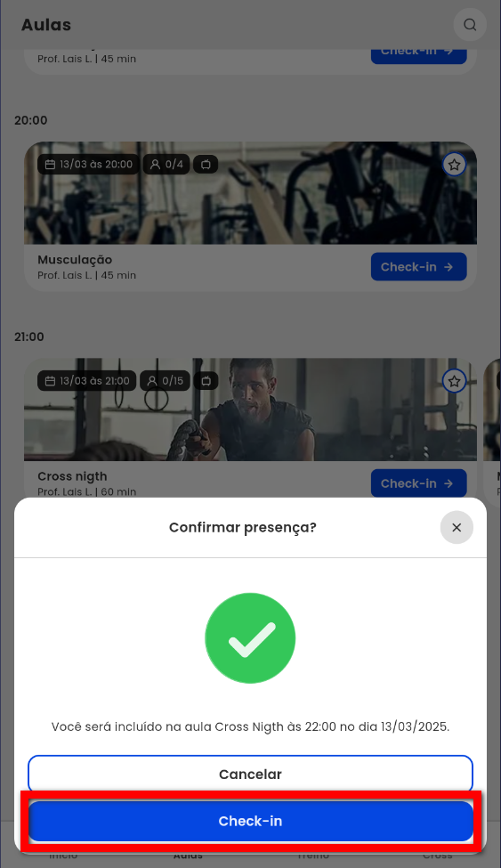501x868 pixels.
Task: Cancel the presence confirmation
Action: [251, 774]
